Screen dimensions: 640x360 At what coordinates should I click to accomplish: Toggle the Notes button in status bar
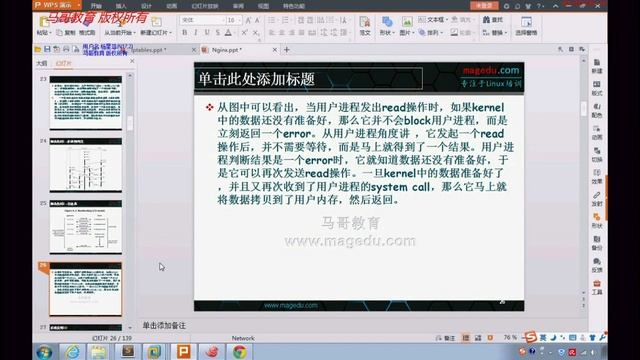coord(445,338)
